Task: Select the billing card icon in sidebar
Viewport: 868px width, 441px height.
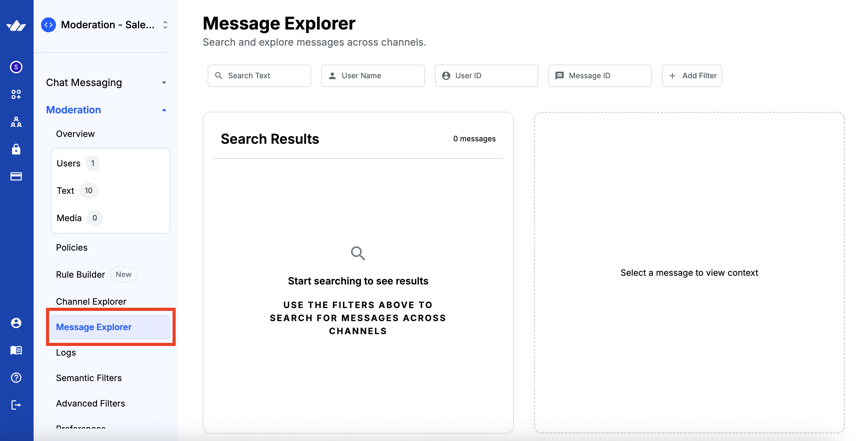Action: [16, 176]
